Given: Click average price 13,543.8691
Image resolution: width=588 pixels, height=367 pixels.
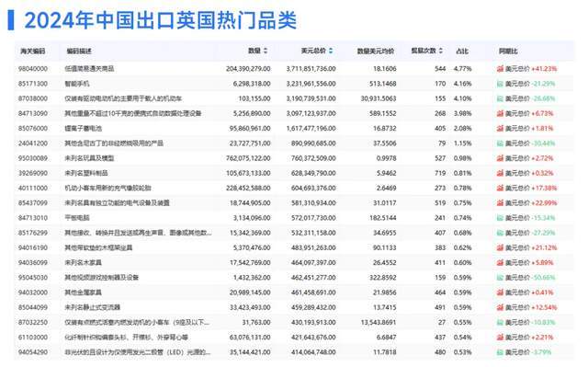Looking at the screenshot, I should click(x=379, y=322).
